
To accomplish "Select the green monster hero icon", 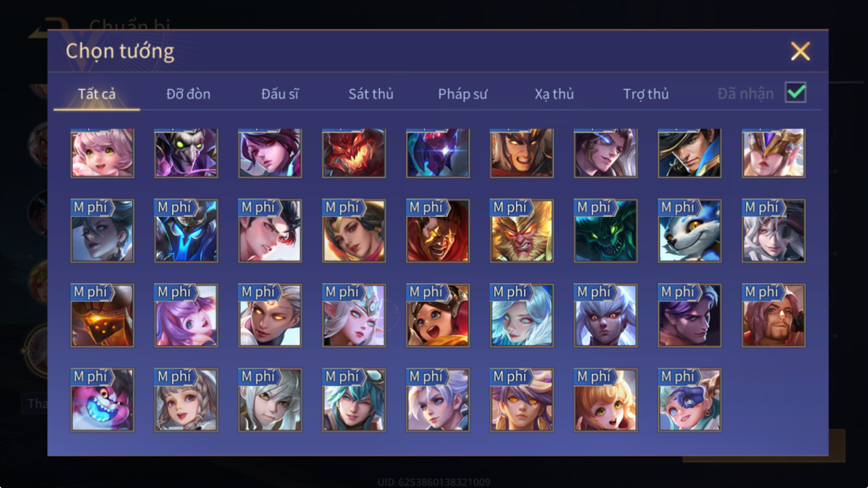I will [x=605, y=230].
